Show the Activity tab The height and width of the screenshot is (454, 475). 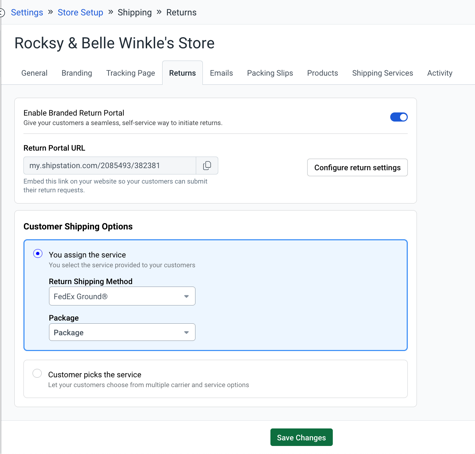tap(440, 73)
